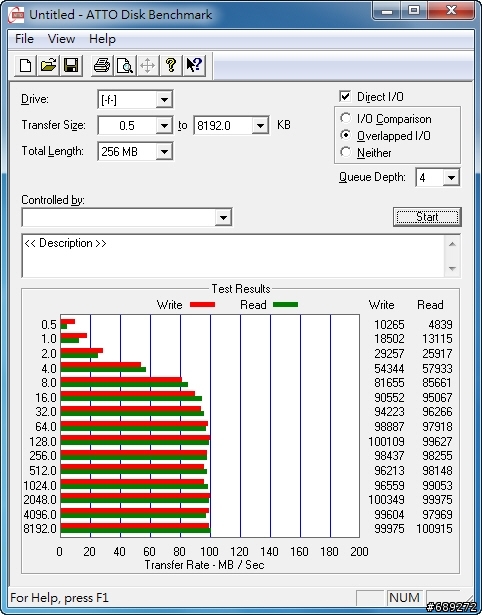The height and width of the screenshot is (615, 482).
Task: Click the NUM status bar indicator
Action: point(404,597)
